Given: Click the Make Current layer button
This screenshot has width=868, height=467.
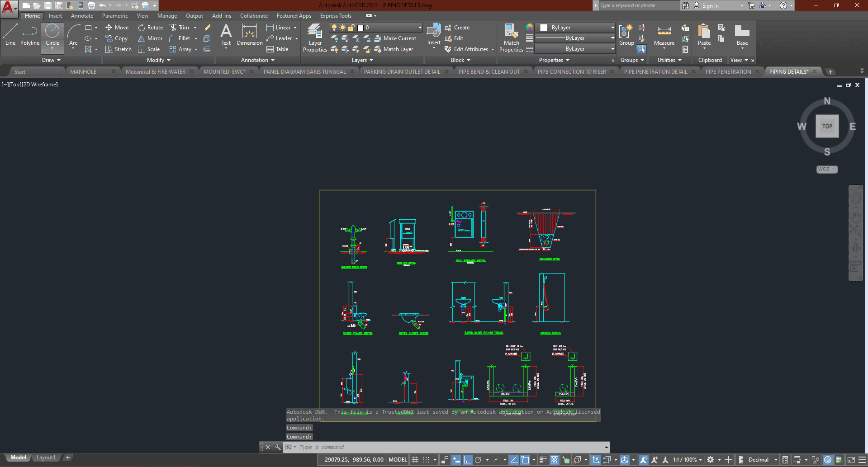Looking at the screenshot, I should pyautogui.click(x=395, y=38).
